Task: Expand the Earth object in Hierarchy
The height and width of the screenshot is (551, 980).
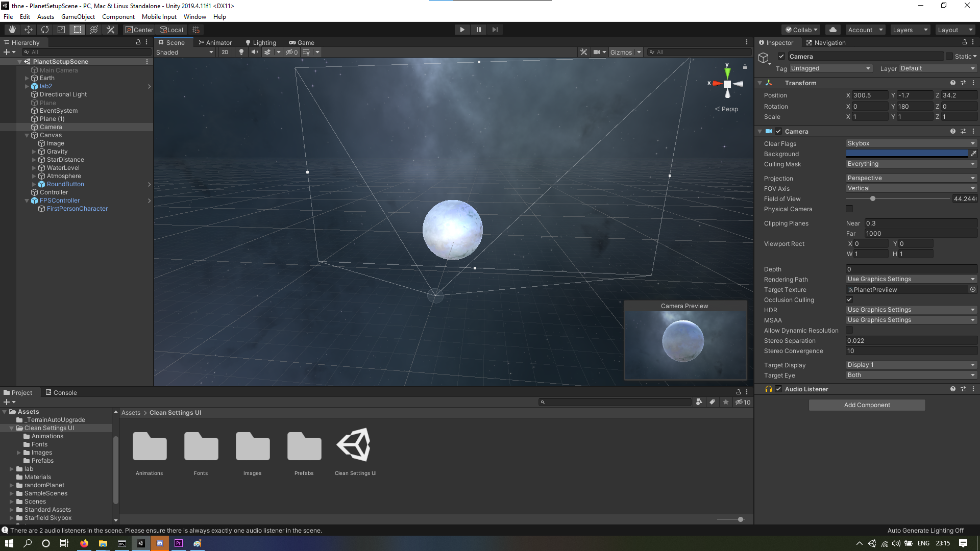Action: coord(27,78)
